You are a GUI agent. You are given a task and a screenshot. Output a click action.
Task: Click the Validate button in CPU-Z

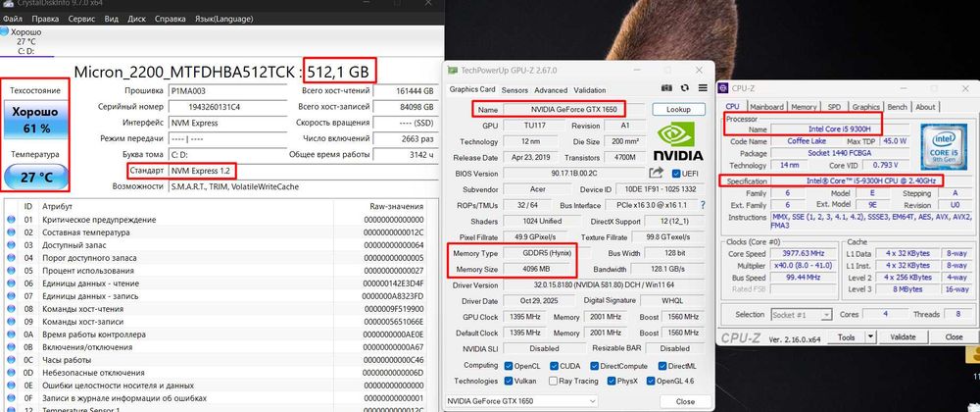[x=903, y=337]
